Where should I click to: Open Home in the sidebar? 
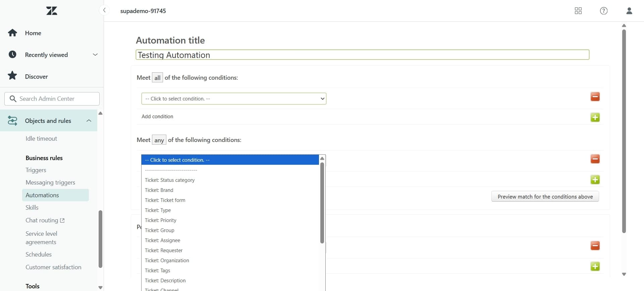(x=33, y=33)
